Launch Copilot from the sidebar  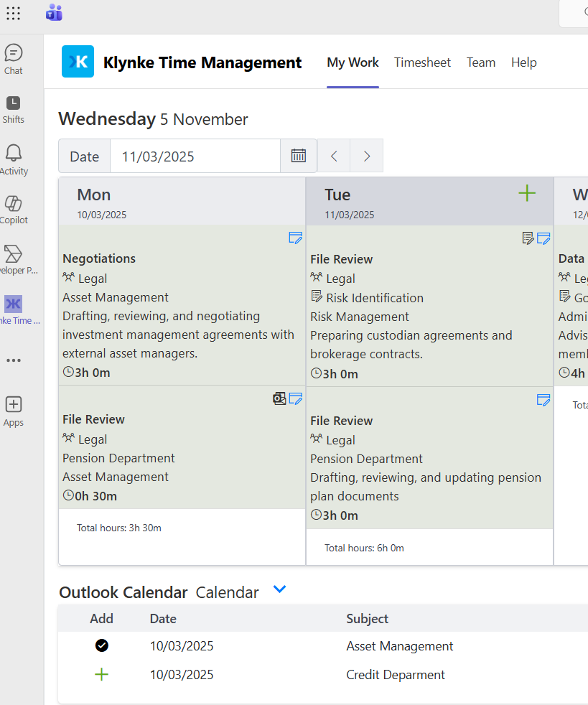point(14,205)
